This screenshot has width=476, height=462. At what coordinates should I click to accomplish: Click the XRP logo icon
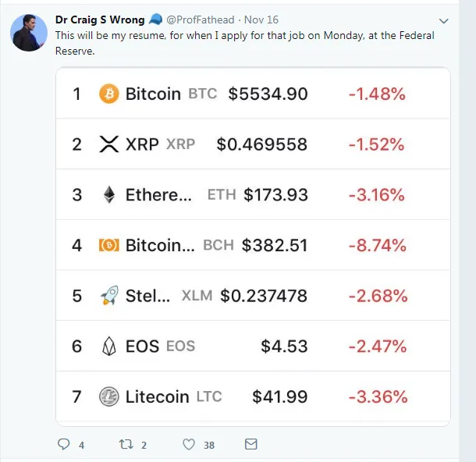109,144
